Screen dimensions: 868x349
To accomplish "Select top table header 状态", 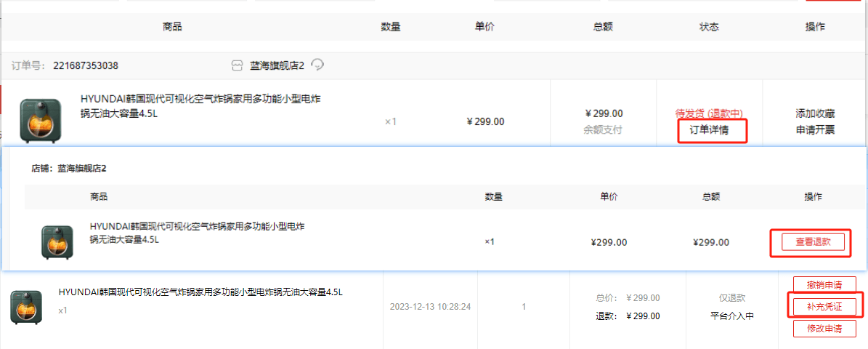I will (x=709, y=27).
